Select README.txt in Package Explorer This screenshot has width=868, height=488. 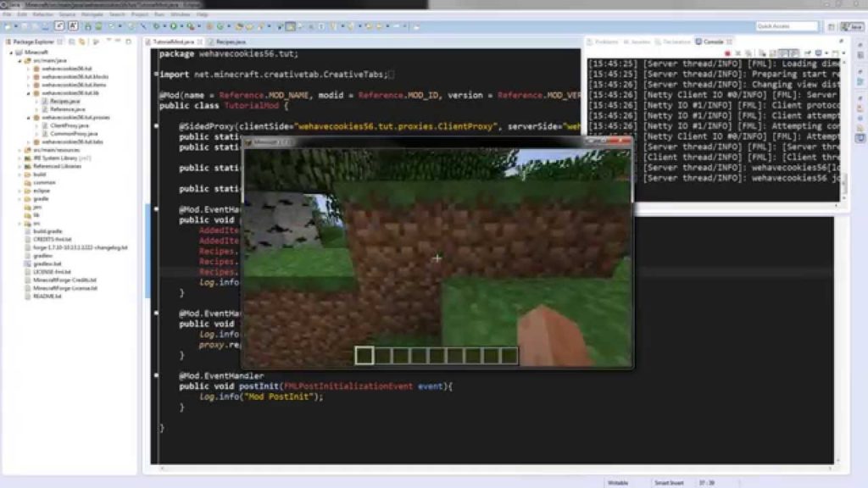pos(47,297)
